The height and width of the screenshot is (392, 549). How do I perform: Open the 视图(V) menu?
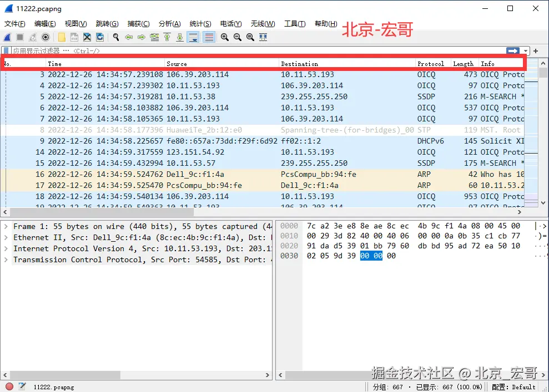tap(75, 24)
